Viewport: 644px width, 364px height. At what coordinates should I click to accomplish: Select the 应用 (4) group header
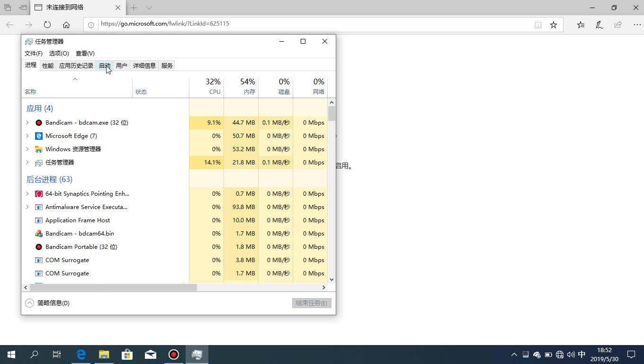pos(40,109)
